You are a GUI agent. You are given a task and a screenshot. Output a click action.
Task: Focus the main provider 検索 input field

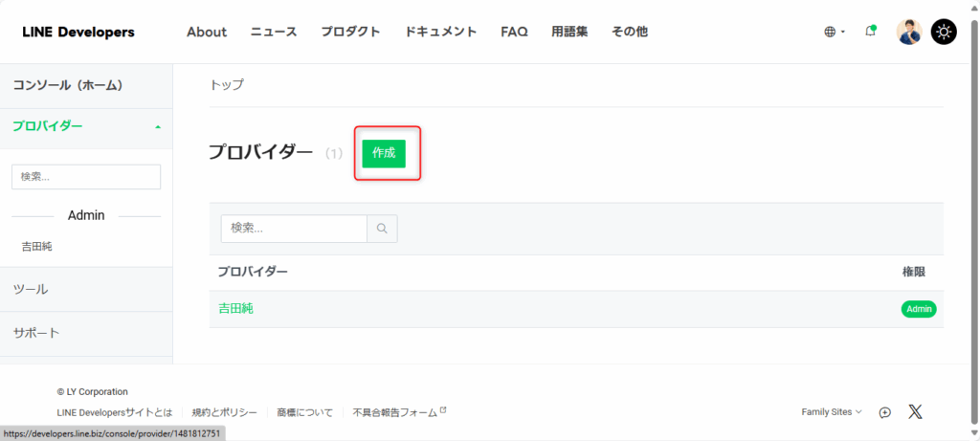(x=294, y=229)
